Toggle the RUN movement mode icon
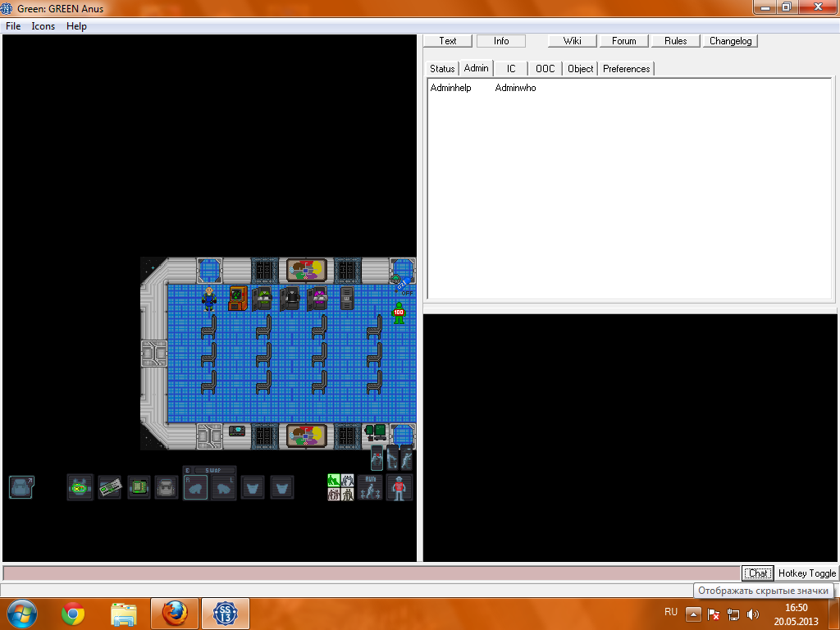The height and width of the screenshot is (630, 840). [x=370, y=487]
